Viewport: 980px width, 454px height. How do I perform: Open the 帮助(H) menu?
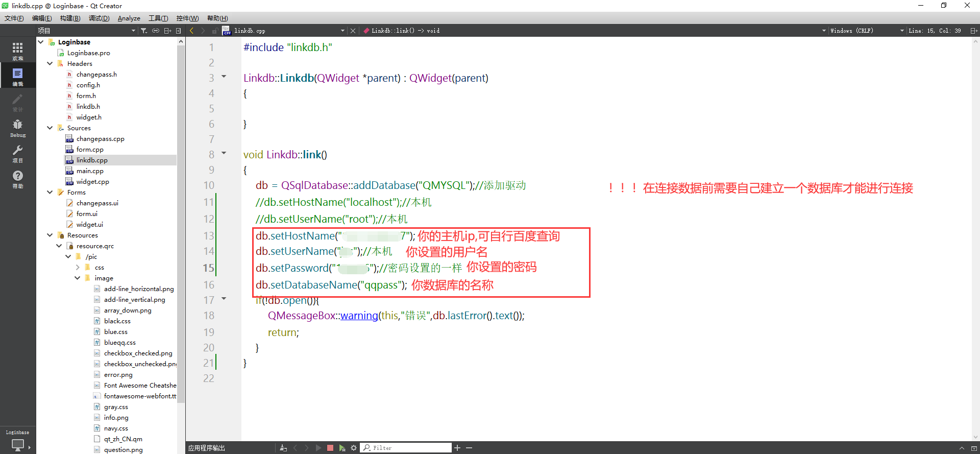pos(217,18)
